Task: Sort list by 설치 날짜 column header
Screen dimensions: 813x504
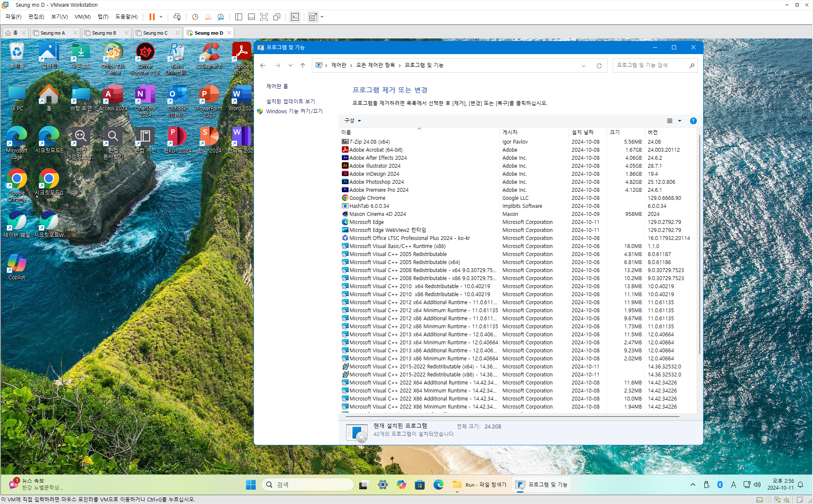Action: point(588,132)
